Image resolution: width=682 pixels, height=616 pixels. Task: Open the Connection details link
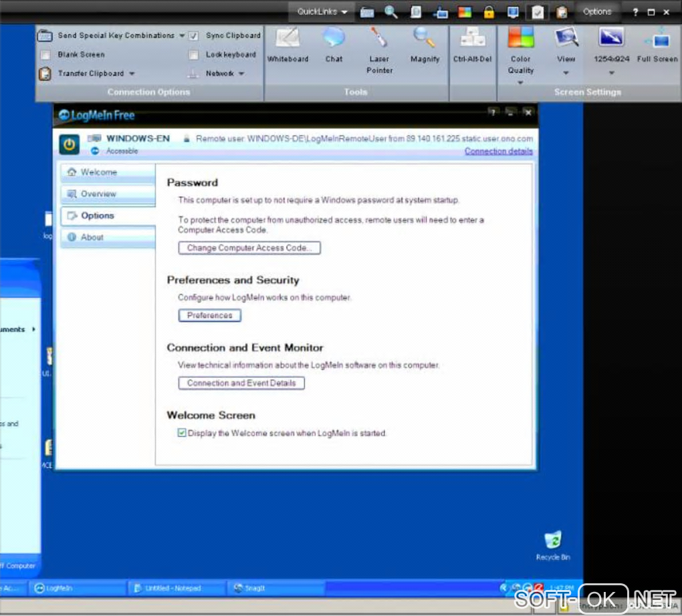[x=498, y=151]
